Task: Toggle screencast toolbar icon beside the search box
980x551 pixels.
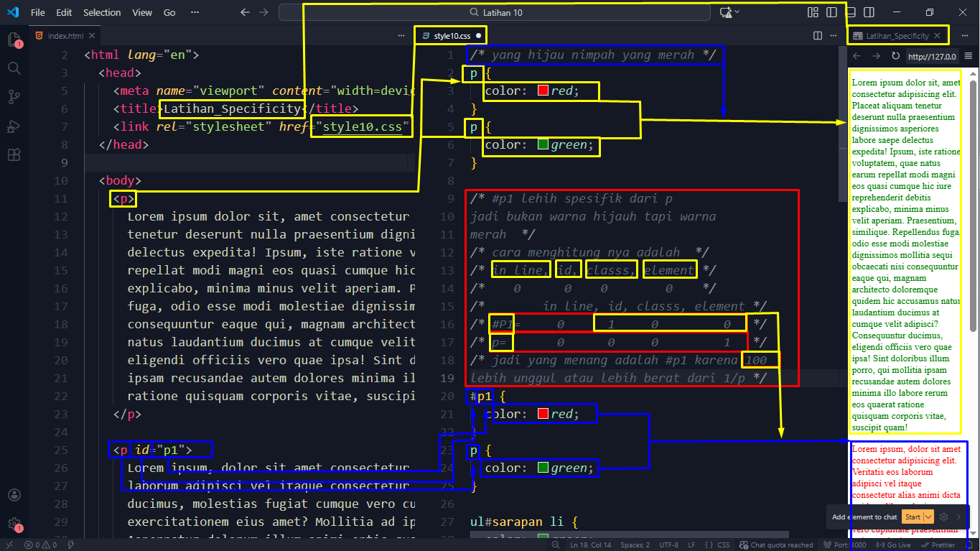Action: tap(727, 12)
